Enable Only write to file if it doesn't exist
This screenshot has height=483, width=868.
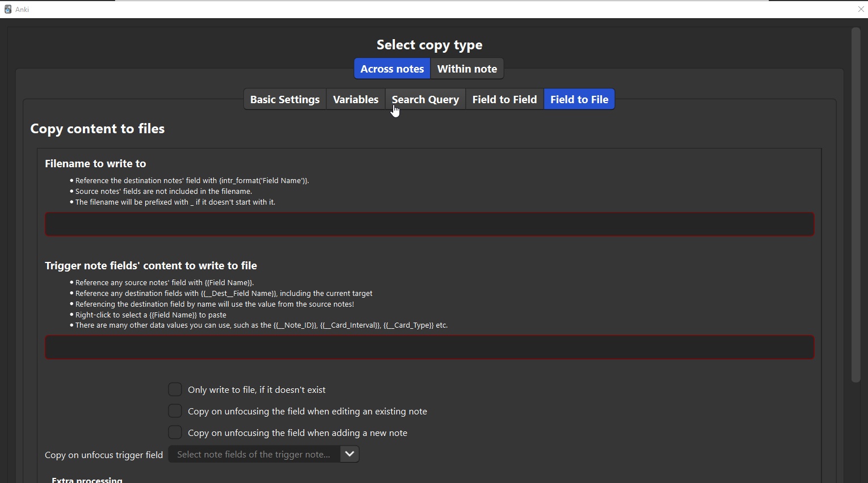175,389
